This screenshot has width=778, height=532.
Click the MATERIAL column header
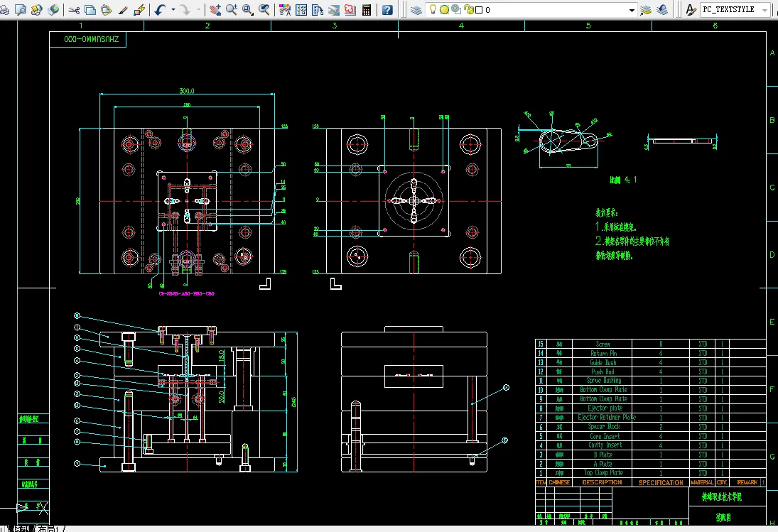coord(701,482)
